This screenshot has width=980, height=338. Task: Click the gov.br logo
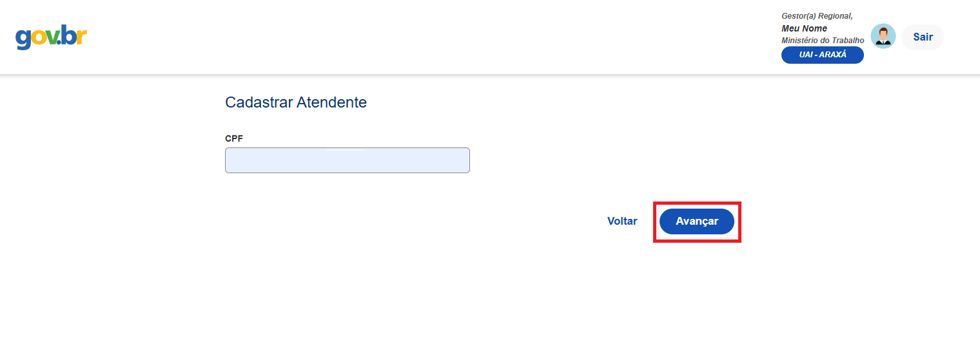(x=51, y=37)
